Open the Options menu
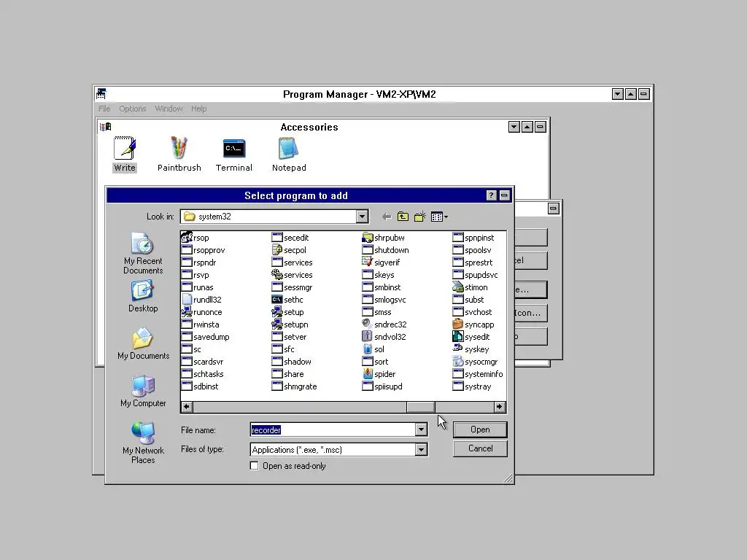The image size is (747, 560). (133, 109)
